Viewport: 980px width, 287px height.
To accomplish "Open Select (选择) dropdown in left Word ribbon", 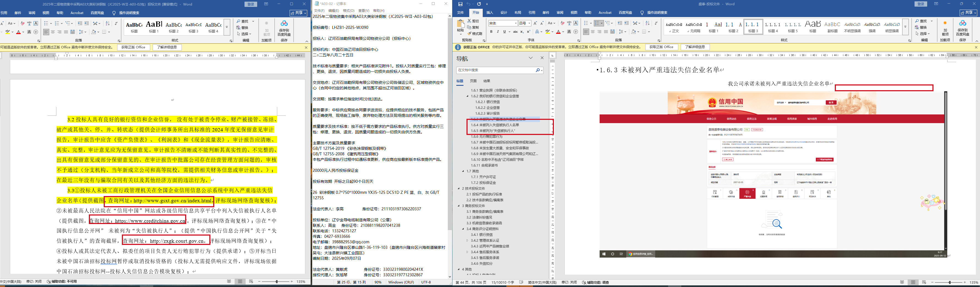I will [x=244, y=34].
